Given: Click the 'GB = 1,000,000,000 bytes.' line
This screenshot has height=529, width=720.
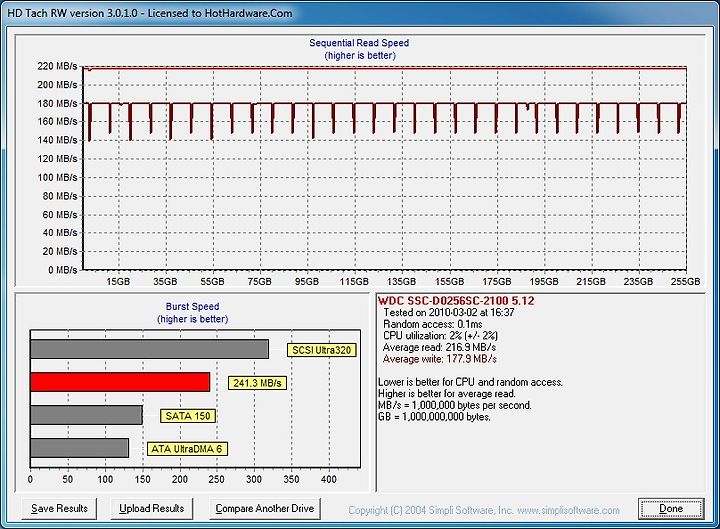Looking at the screenshot, I should [434, 417].
